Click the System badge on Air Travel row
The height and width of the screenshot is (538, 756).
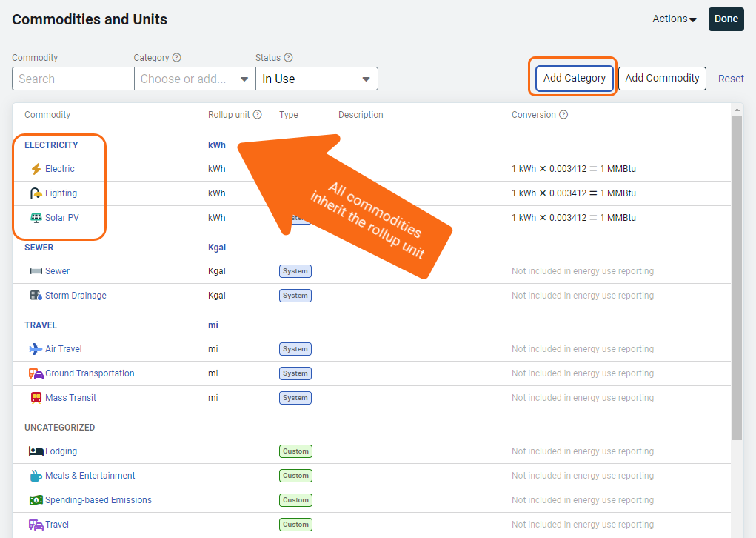coord(295,349)
